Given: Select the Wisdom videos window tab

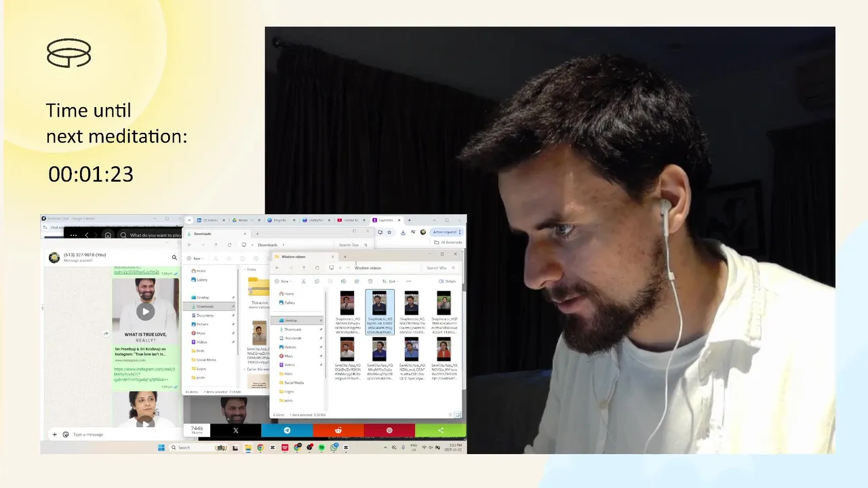Looking at the screenshot, I should (x=304, y=257).
